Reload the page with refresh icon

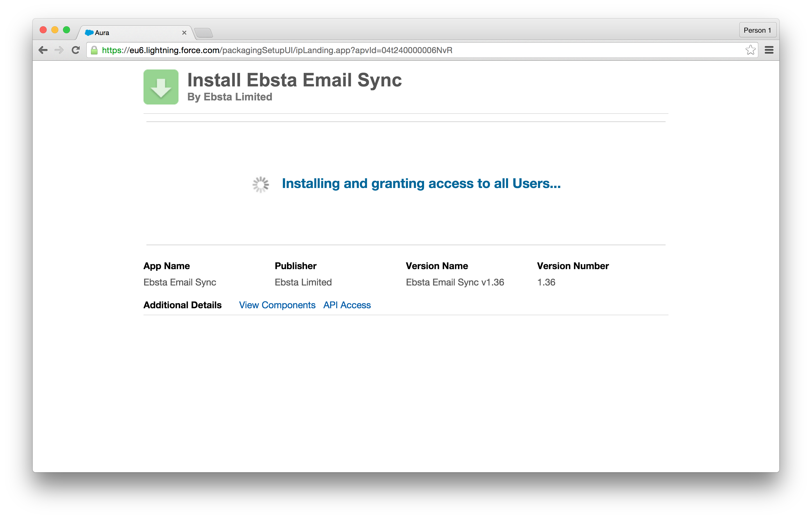click(76, 50)
